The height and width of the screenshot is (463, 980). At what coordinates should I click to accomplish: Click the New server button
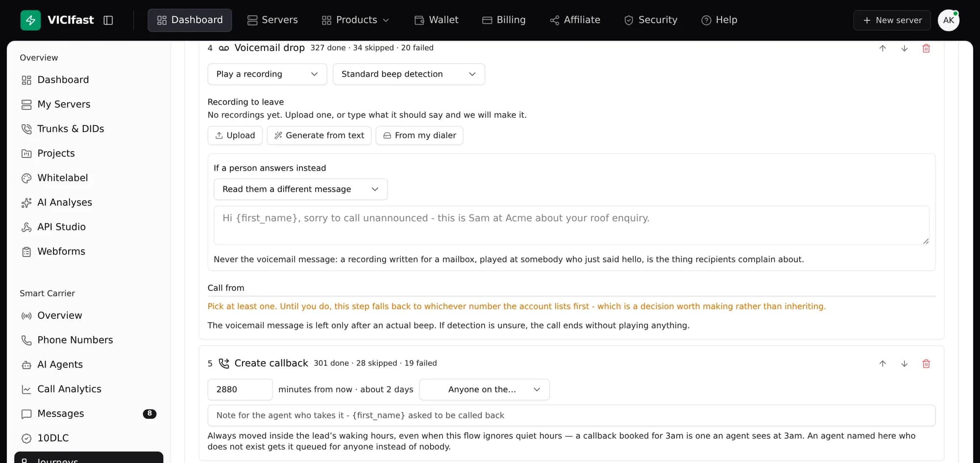click(x=892, y=20)
